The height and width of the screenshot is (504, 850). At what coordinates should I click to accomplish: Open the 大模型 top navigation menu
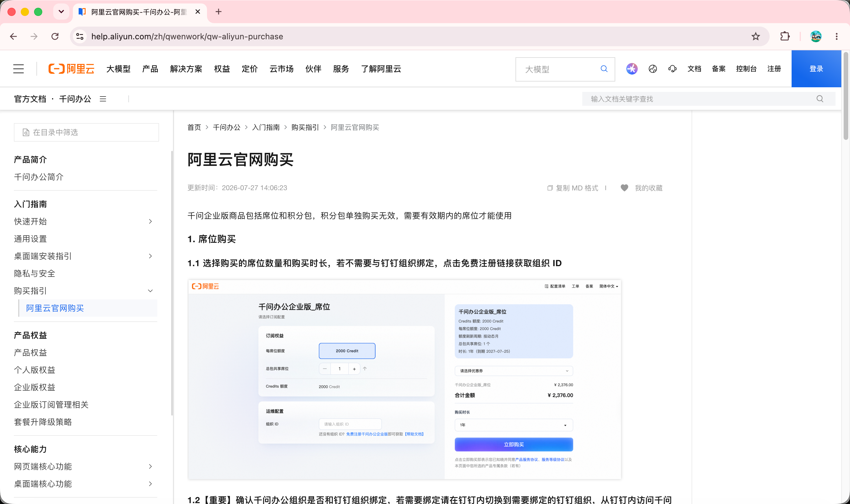pos(118,69)
